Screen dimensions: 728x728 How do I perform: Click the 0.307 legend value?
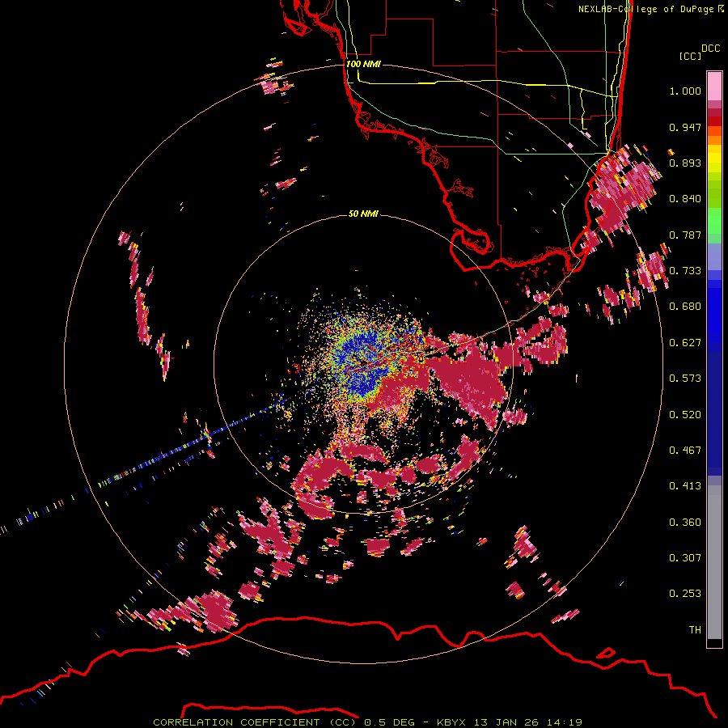[x=685, y=558]
